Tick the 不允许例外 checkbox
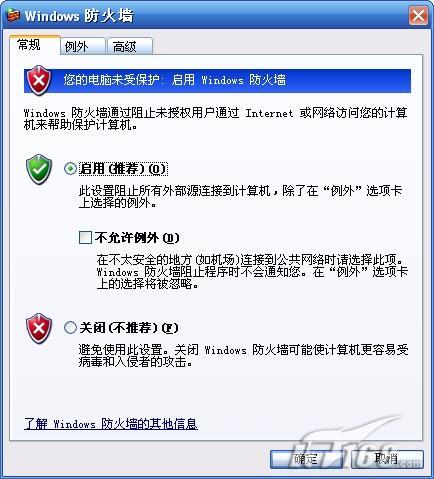The height and width of the screenshot is (479, 434). click(85, 238)
